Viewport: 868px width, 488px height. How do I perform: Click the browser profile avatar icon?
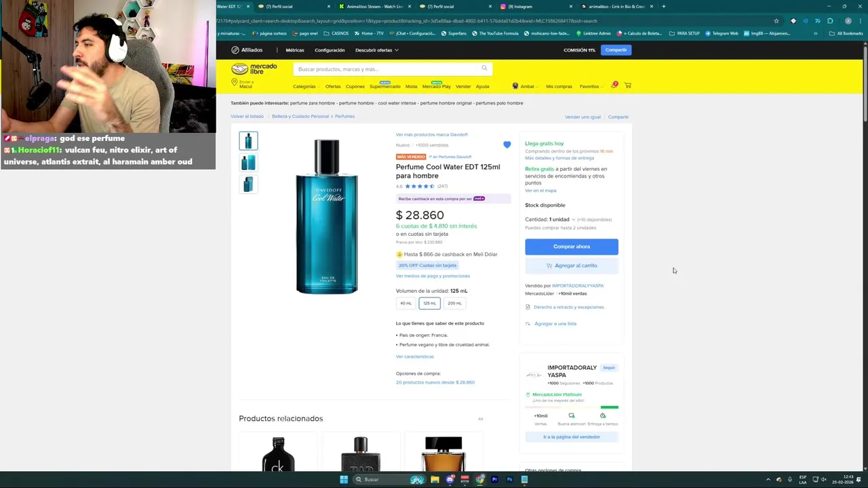848,21
